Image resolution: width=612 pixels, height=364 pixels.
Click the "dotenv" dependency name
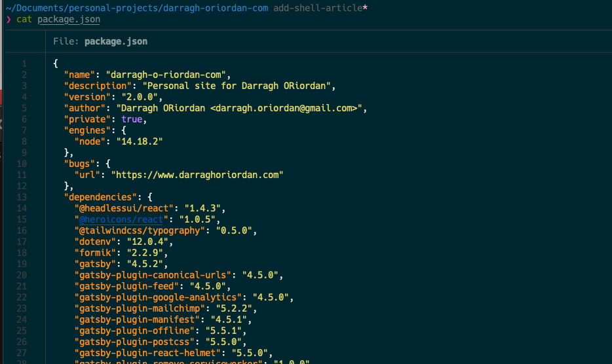[x=95, y=242]
